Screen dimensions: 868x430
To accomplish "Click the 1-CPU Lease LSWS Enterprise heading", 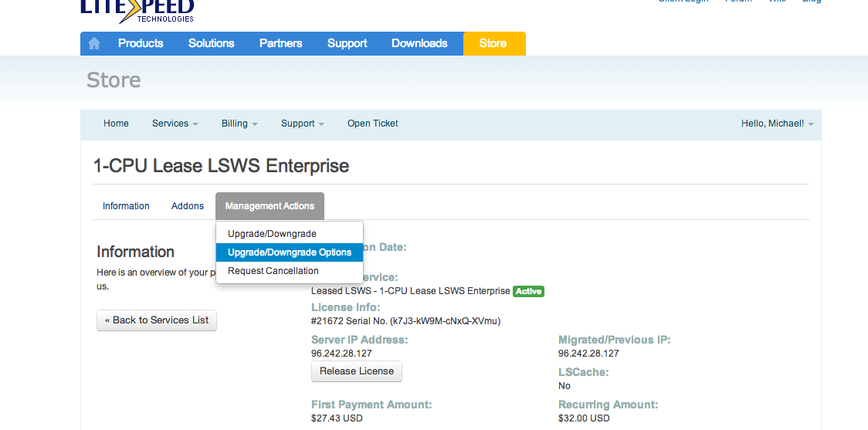I will point(222,165).
